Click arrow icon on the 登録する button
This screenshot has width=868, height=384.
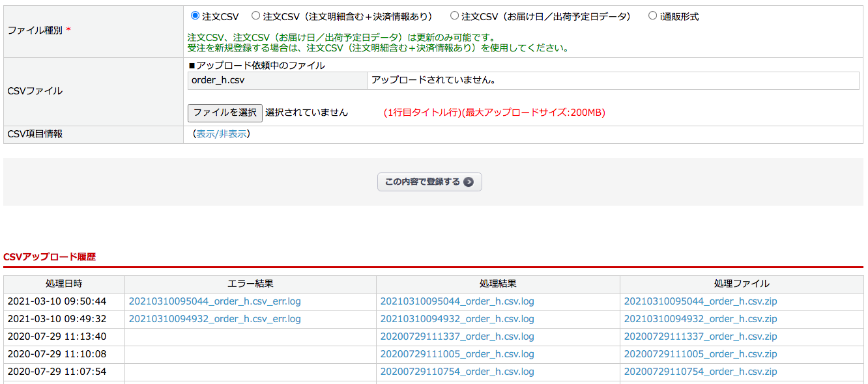tap(469, 182)
